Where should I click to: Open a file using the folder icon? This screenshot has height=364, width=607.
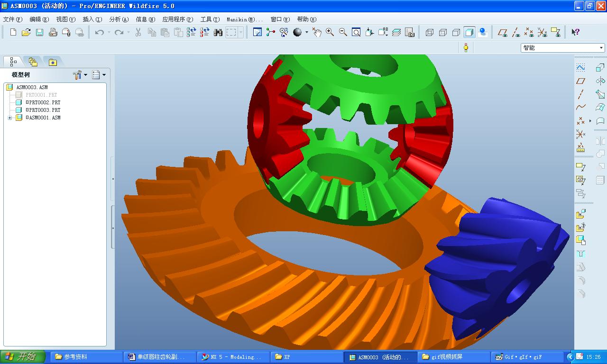27,32
